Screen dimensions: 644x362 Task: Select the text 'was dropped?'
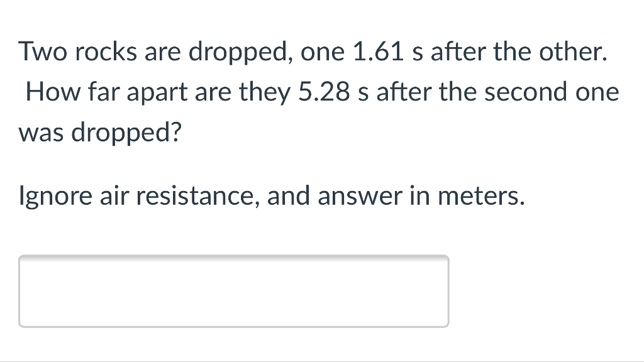99,133
